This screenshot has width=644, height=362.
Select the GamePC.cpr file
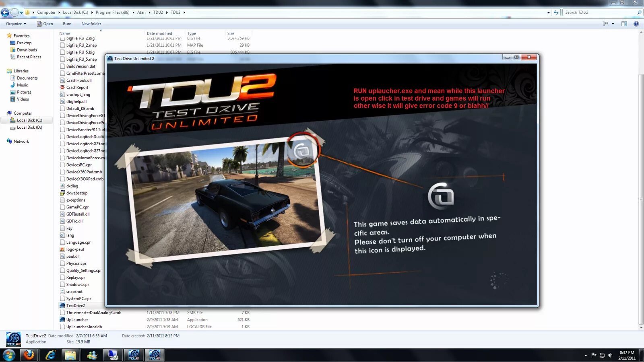click(x=77, y=207)
